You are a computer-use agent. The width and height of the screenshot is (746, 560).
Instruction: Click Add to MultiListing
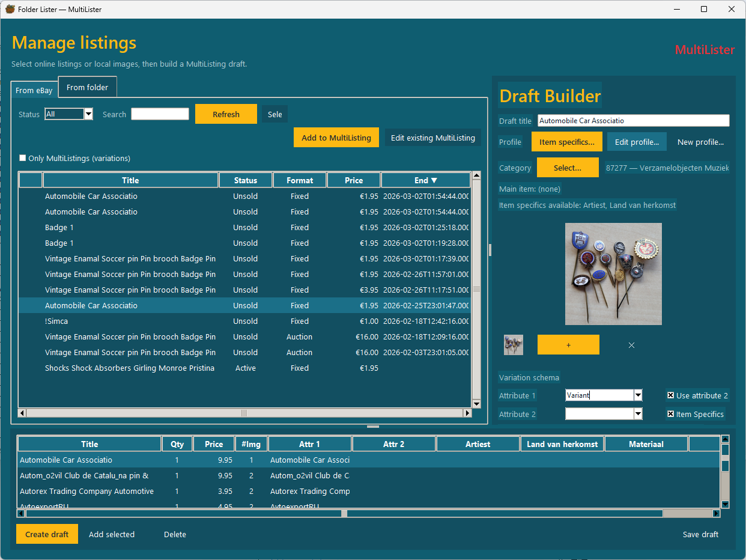pos(336,137)
